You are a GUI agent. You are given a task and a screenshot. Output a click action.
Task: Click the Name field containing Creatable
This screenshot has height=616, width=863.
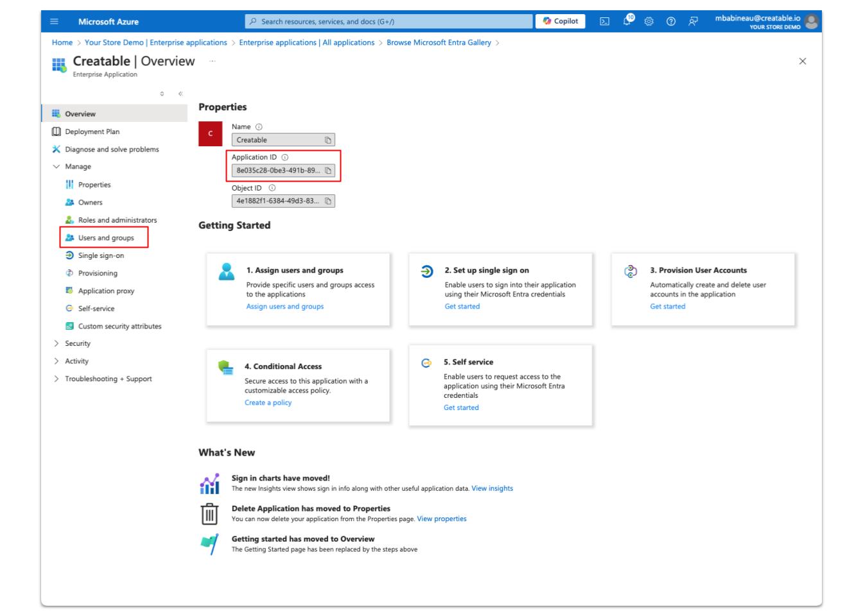tap(283, 140)
